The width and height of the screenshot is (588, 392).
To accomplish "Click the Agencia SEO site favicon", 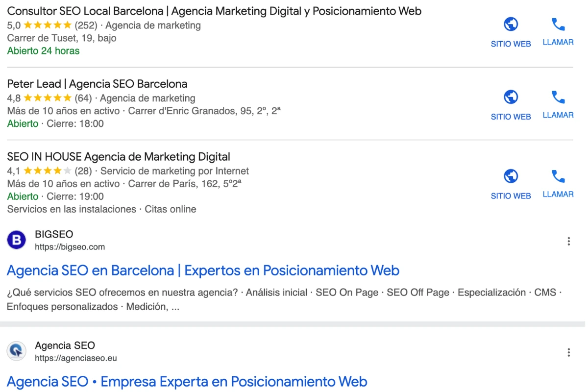I will pos(16,351).
